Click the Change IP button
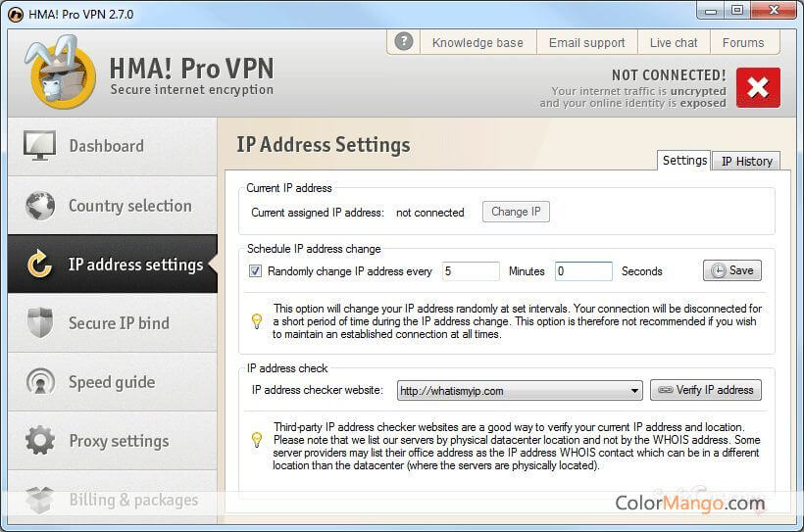Screen dimensions: 804x532 pyautogui.click(x=516, y=212)
